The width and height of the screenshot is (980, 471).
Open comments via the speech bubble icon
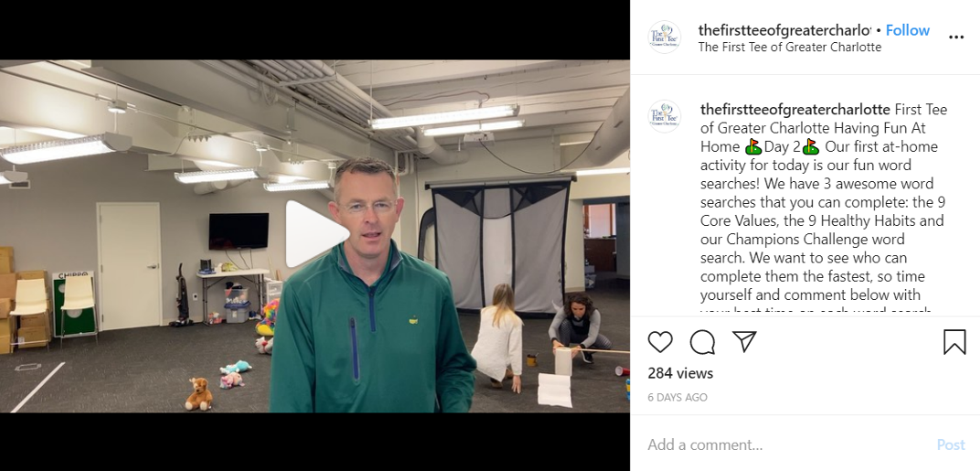702,342
